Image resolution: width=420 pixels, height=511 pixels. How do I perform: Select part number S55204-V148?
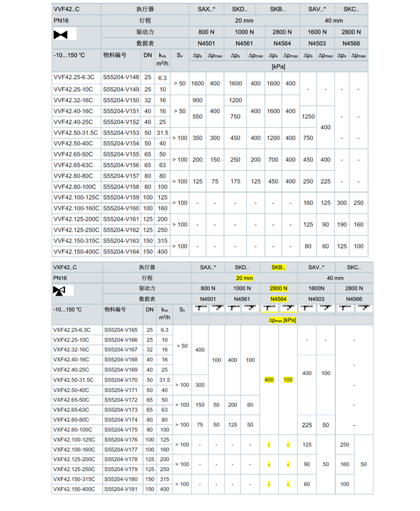[x=121, y=77]
